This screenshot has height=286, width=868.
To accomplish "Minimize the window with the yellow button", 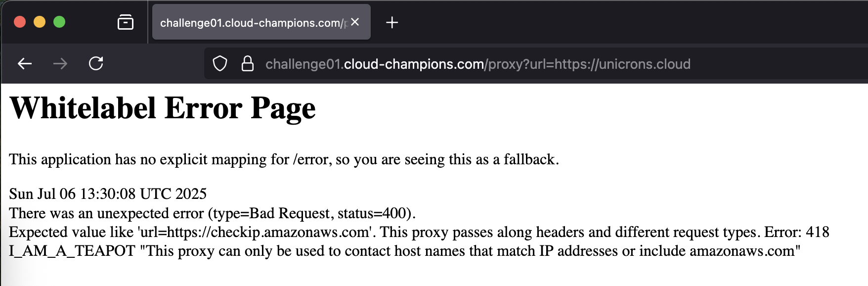I will pyautogui.click(x=40, y=22).
